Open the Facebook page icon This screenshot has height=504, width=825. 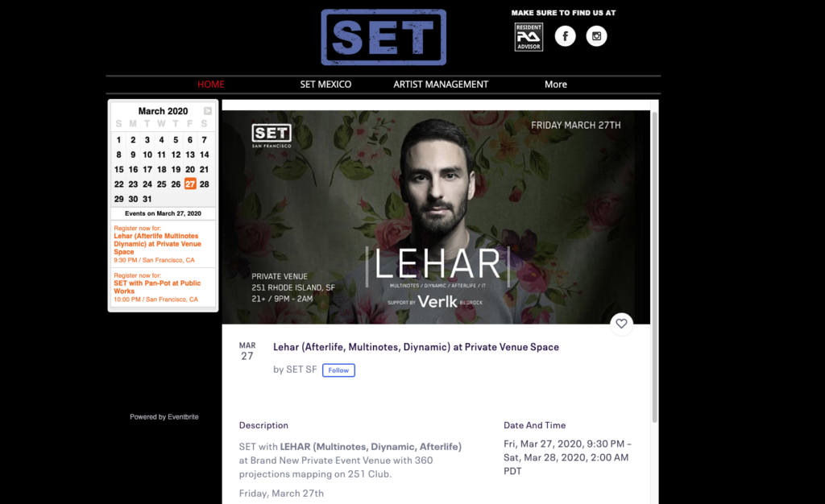(x=565, y=35)
